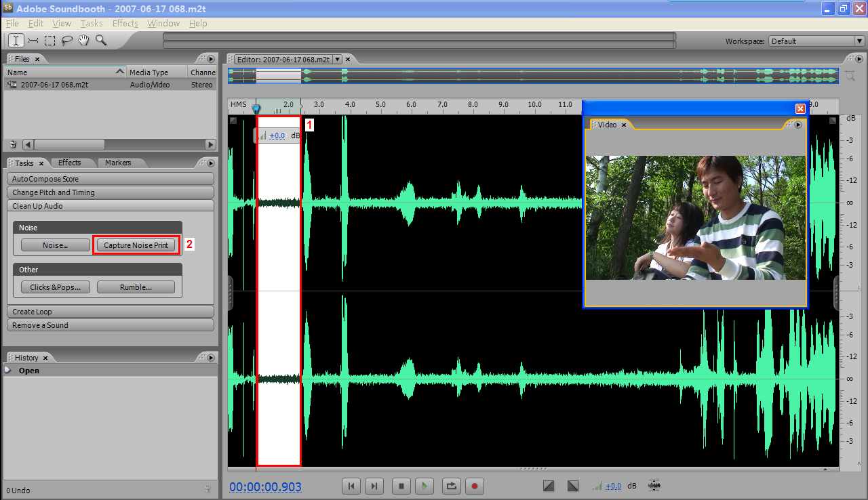Select the Rectangular Marquee tool
The width and height of the screenshot is (868, 500).
[50, 41]
